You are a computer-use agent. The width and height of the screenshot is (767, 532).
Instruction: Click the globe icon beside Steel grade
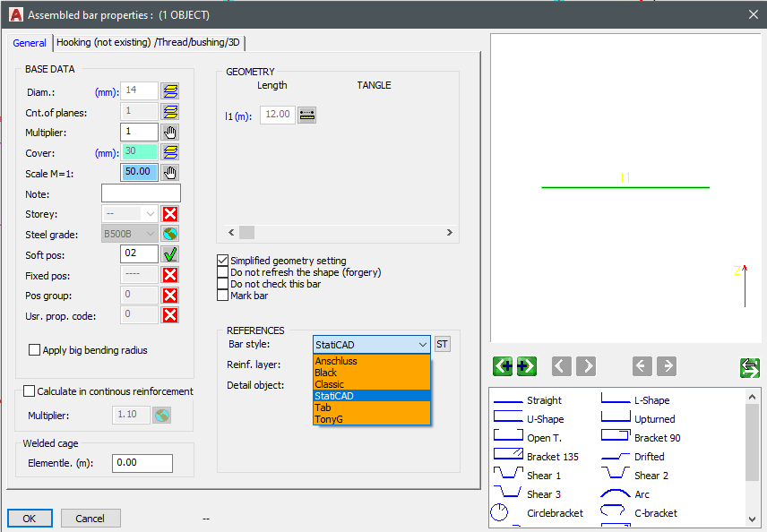(x=170, y=234)
